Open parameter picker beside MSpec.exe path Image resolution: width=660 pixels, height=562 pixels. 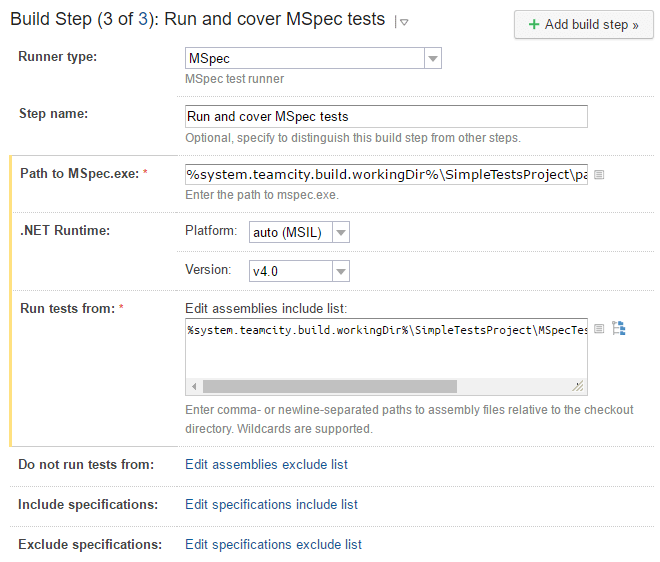point(599,174)
